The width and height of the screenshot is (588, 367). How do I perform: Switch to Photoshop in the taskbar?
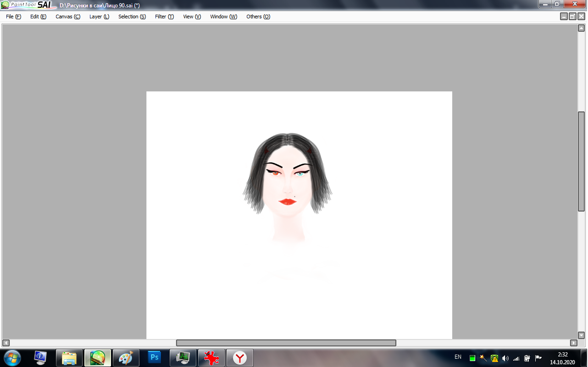coord(155,357)
